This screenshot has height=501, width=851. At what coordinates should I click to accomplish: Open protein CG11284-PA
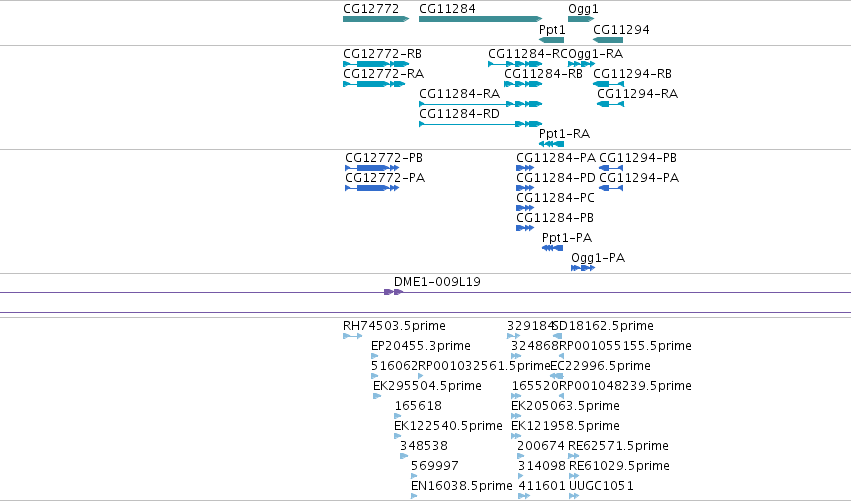[556, 158]
